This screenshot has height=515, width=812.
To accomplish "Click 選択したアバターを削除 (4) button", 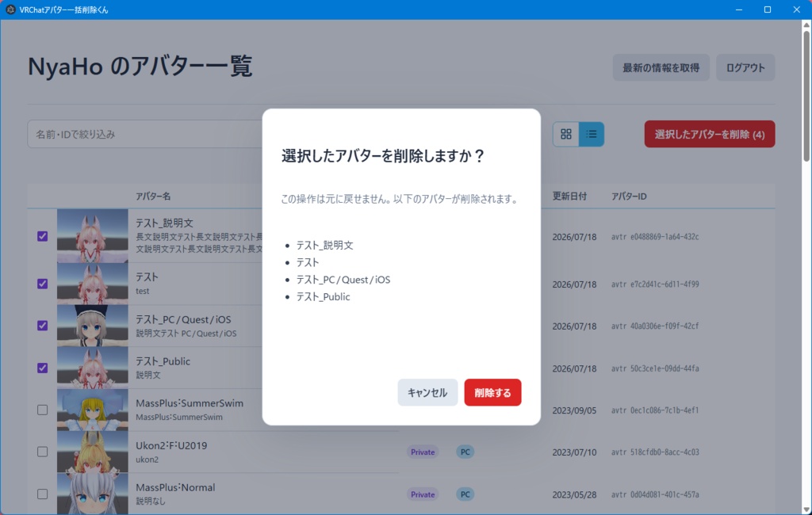I will click(710, 134).
